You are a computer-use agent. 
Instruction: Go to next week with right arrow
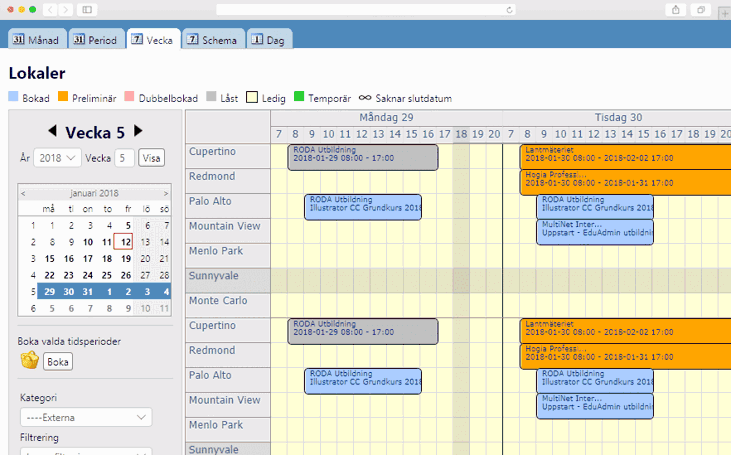[138, 132]
